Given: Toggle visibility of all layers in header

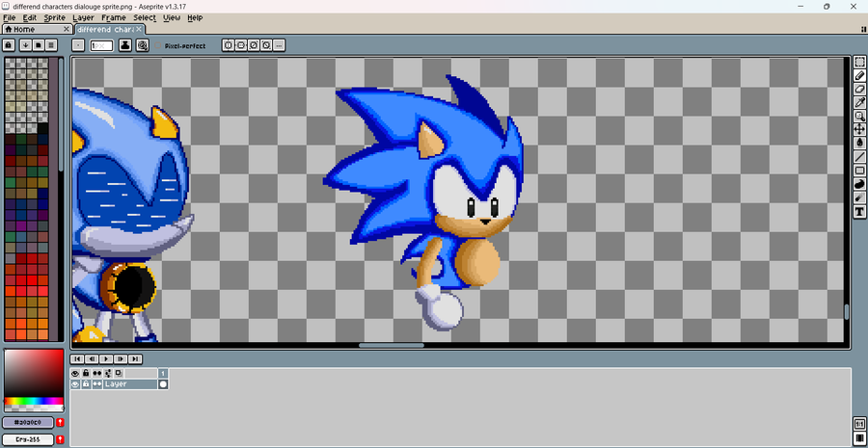Looking at the screenshot, I should pos(75,374).
